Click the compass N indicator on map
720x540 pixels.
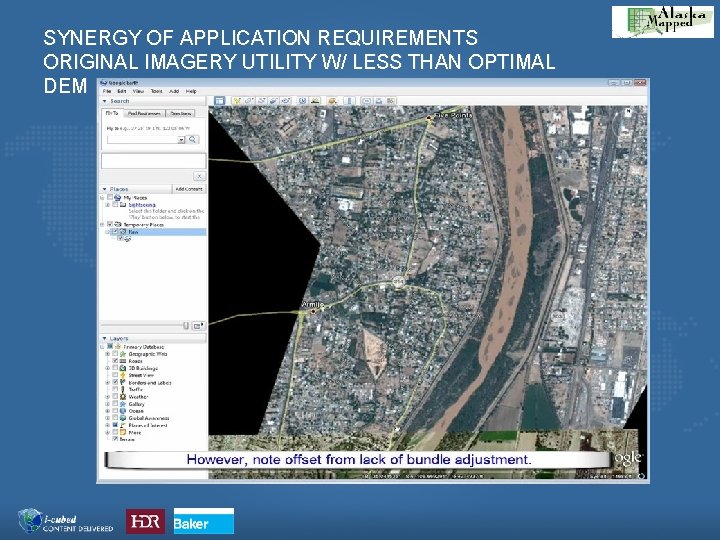coord(629,112)
